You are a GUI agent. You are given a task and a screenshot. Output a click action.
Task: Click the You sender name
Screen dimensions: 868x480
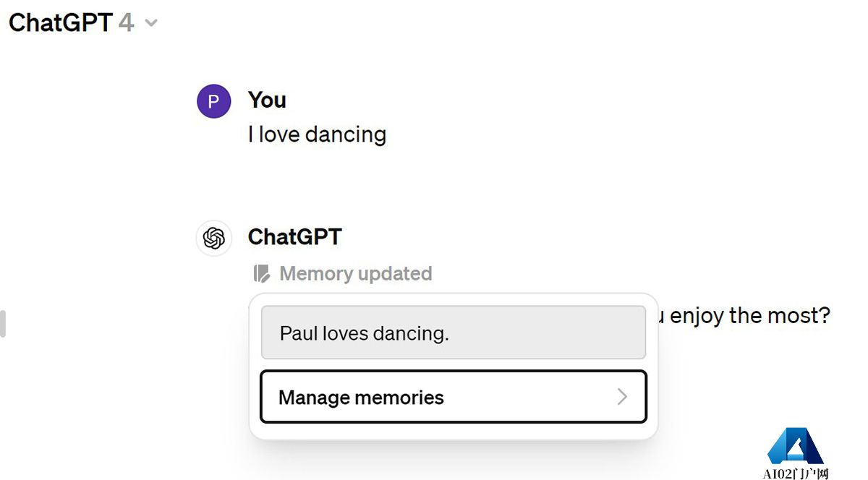[x=267, y=100]
